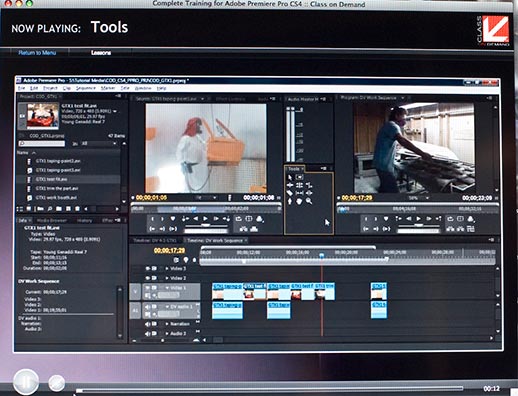
Task: Open the Sequence menu
Action: [x=86, y=88]
